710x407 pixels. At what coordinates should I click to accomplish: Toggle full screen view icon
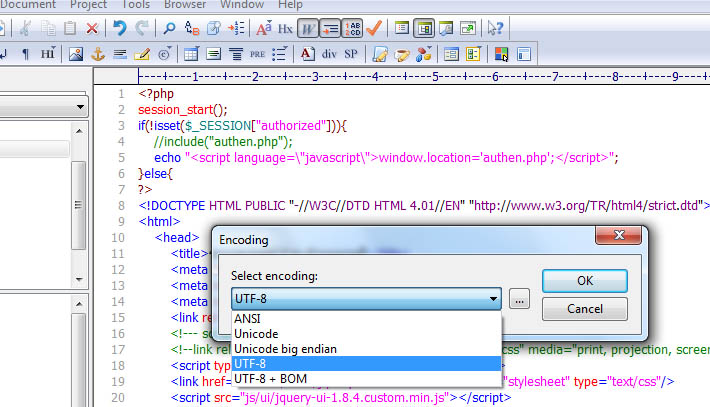(x=468, y=29)
